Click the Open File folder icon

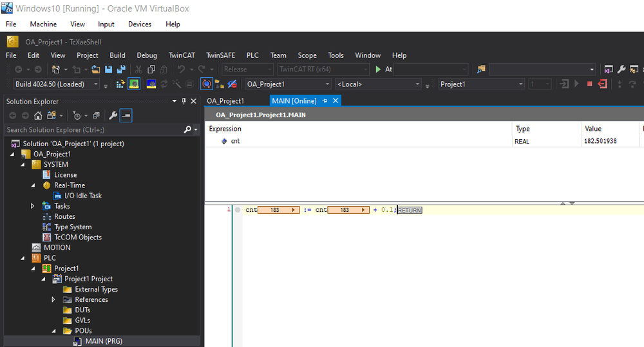point(96,70)
